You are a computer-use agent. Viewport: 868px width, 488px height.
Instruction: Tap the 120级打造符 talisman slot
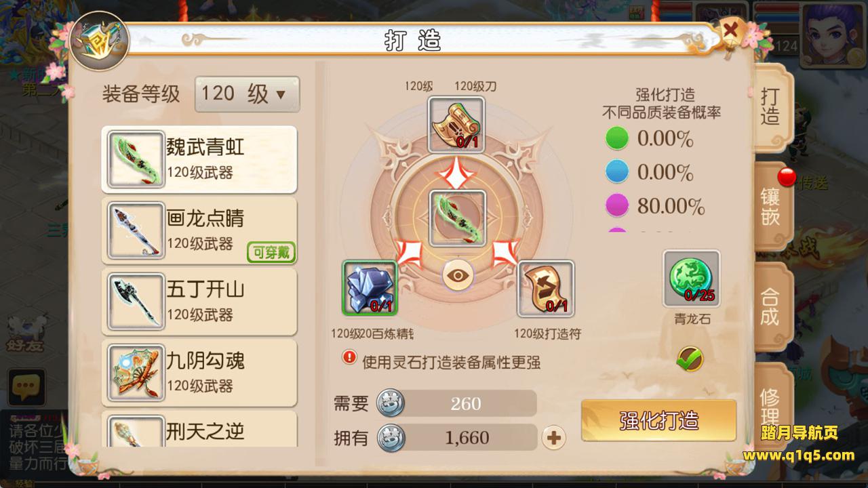(546, 289)
